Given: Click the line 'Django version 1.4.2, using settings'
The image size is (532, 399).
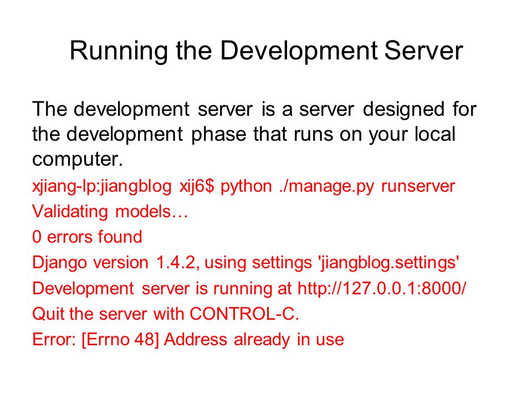Looking at the screenshot, I should [x=246, y=263].
